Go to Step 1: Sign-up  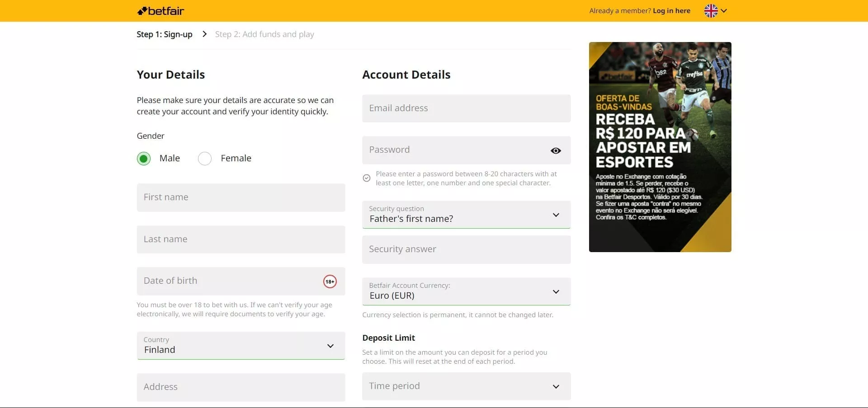(165, 34)
